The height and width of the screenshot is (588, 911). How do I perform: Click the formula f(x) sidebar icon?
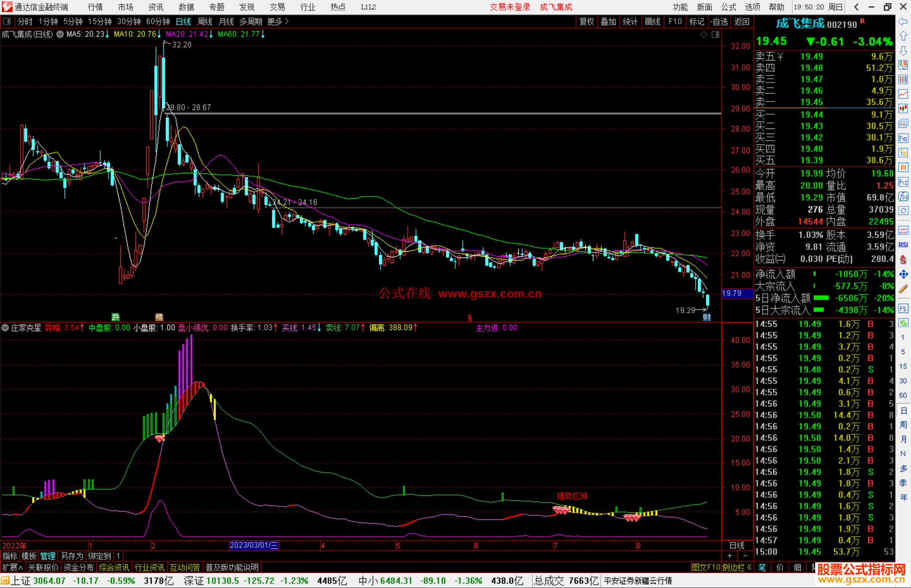[903, 196]
